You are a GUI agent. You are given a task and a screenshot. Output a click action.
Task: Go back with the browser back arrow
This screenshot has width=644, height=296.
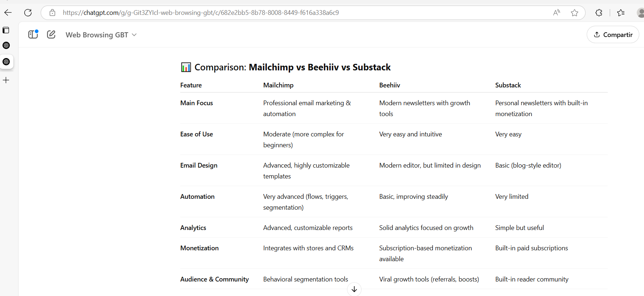8,13
